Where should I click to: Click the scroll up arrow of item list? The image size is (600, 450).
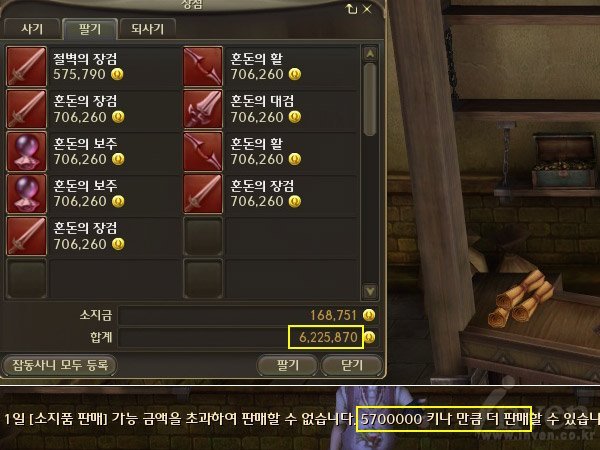point(370,54)
